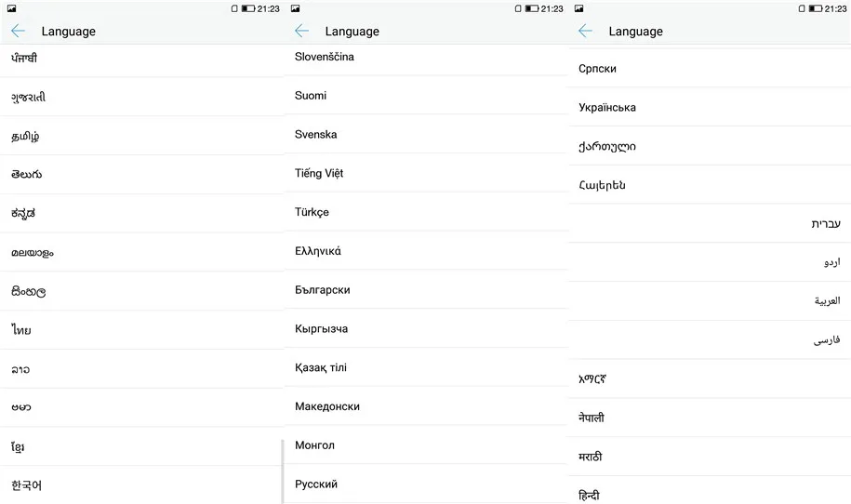The image size is (851, 504).
Task: Tap the back arrow in the middle Language screen
Action: (x=301, y=31)
